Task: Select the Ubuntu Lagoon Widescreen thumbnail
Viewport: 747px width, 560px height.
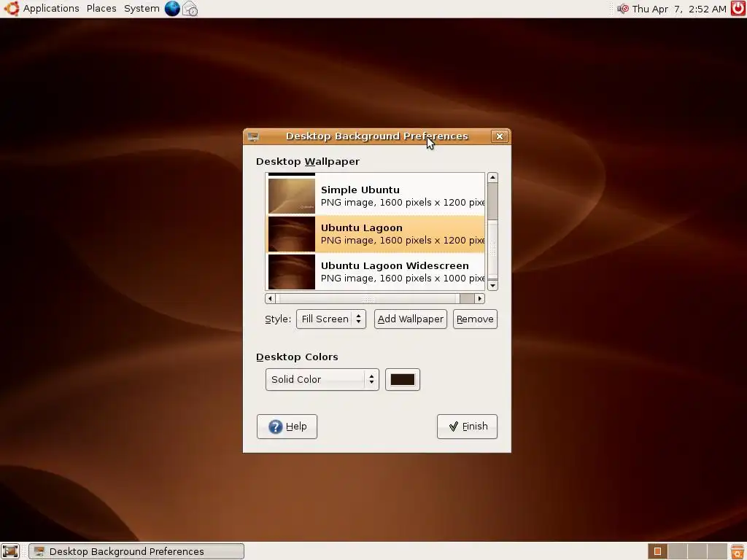Action: pyautogui.click(x=292, y=272)
